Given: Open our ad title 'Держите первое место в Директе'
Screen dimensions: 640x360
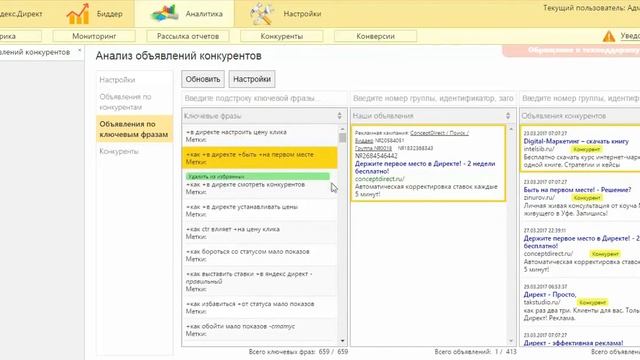Looking at the screenshot, I should click(x=425, y=167).
